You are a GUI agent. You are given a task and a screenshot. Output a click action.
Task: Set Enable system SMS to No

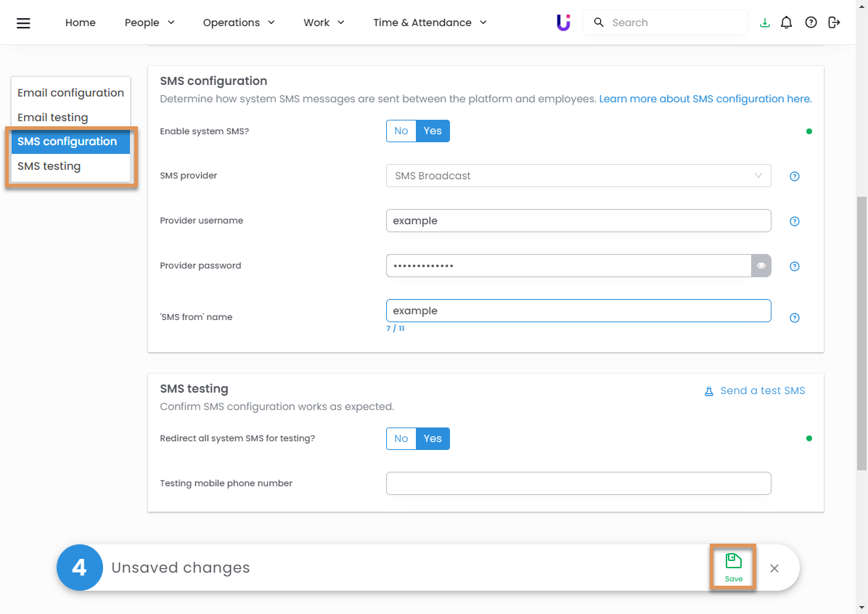[x=401, y=131]
